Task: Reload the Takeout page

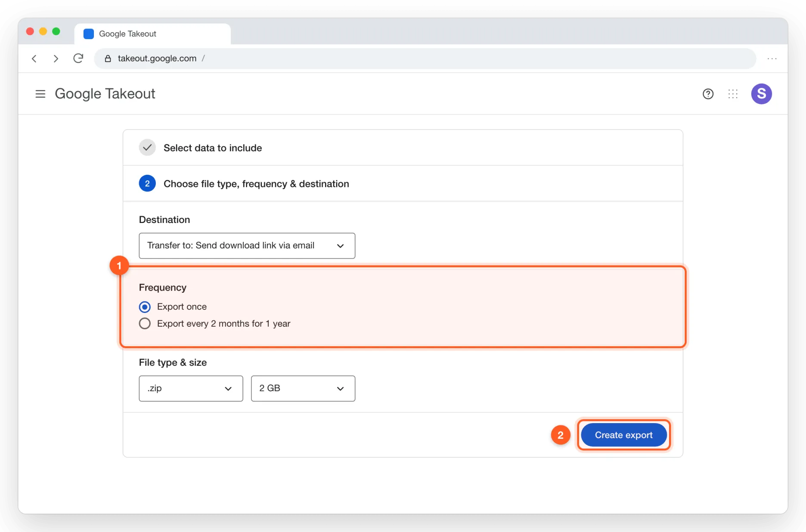Action: [x=78, y=58]
